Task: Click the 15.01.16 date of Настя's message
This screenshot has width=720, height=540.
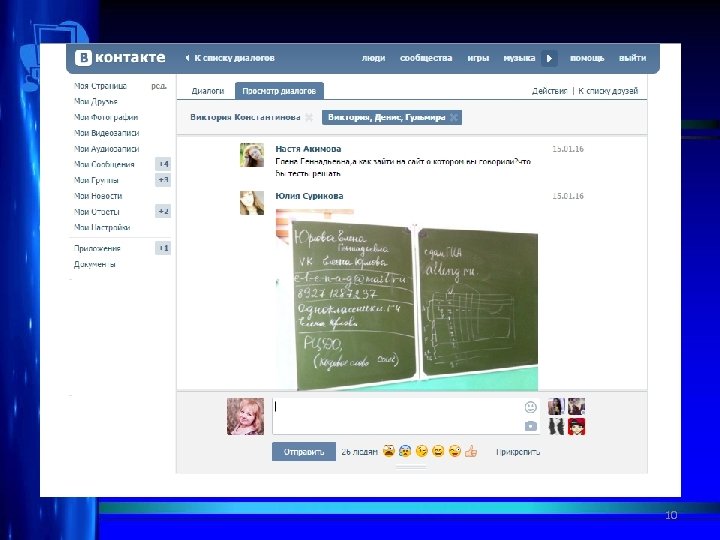Action: [x=568, y=149]
